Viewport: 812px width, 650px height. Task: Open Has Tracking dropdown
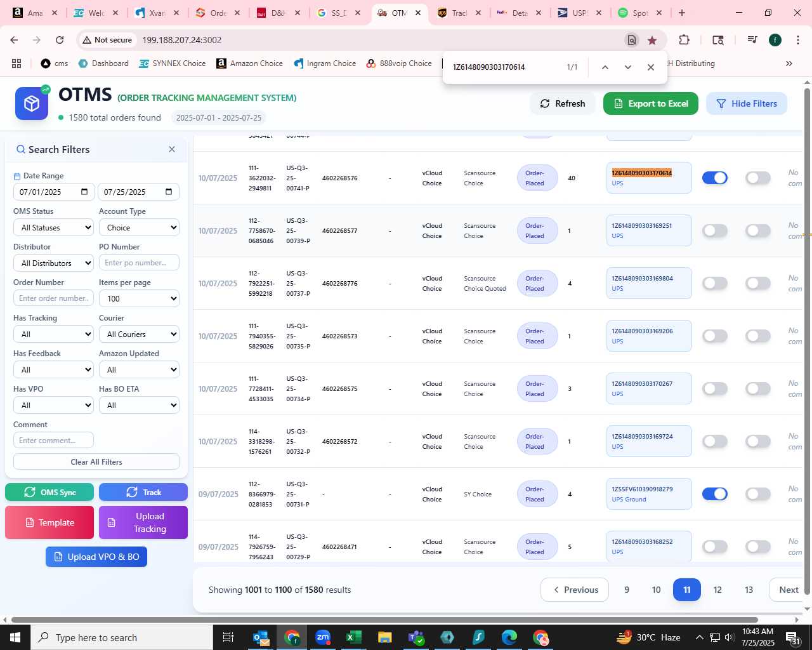[53, 334]
